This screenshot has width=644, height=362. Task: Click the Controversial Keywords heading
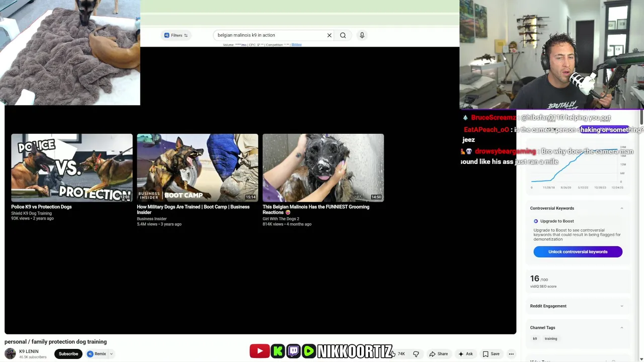click(x=552, y=208)
